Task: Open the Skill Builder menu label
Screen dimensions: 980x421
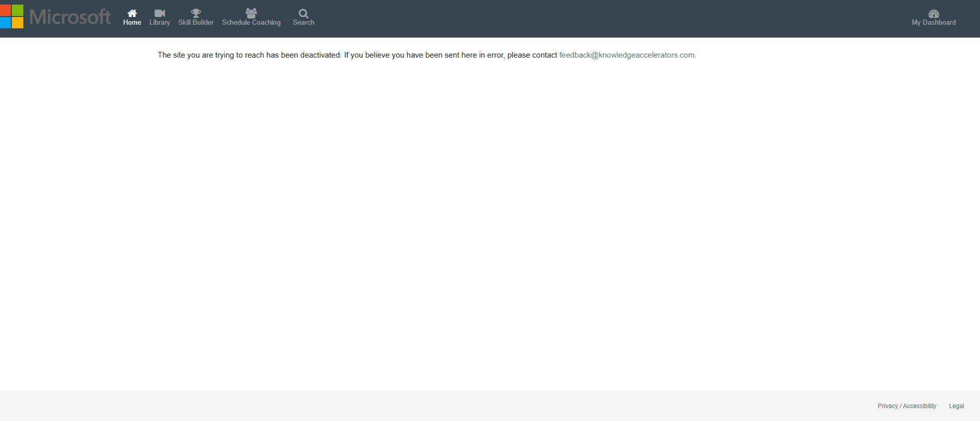Action: pyautogui.click(x=196, y=23)
